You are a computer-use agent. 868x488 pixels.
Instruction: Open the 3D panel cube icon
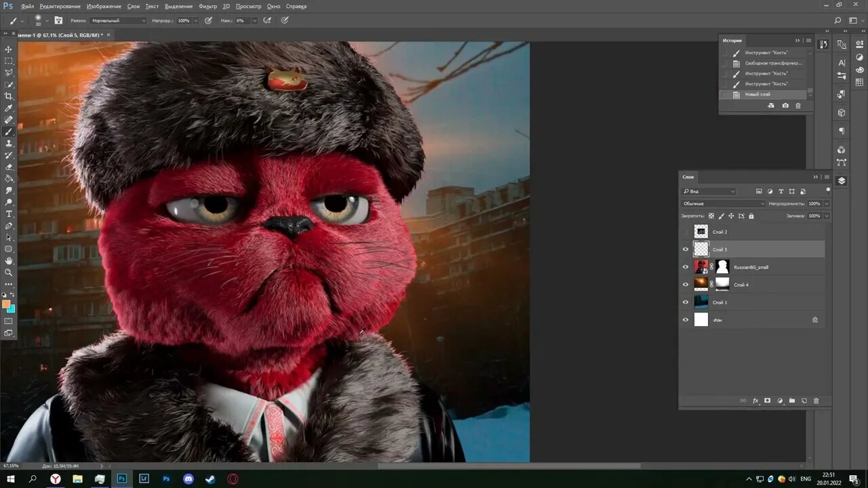842,113
